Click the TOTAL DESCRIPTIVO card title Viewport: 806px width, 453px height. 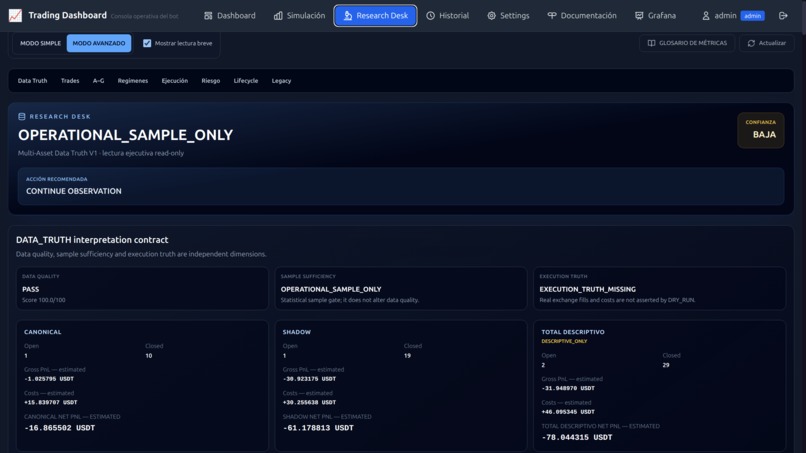(573, 332)
